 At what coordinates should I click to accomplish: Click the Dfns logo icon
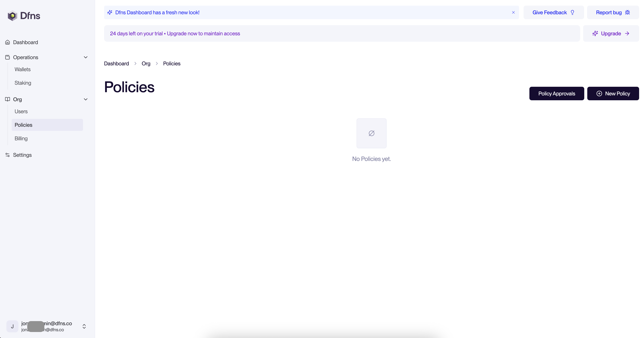[x=12, y=16]
